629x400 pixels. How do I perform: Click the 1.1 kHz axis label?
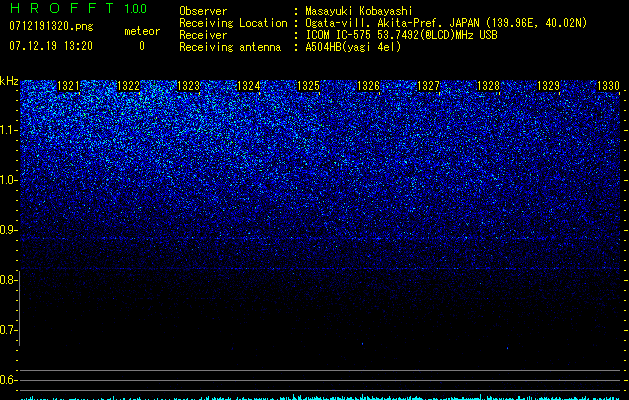coord(9,130)
